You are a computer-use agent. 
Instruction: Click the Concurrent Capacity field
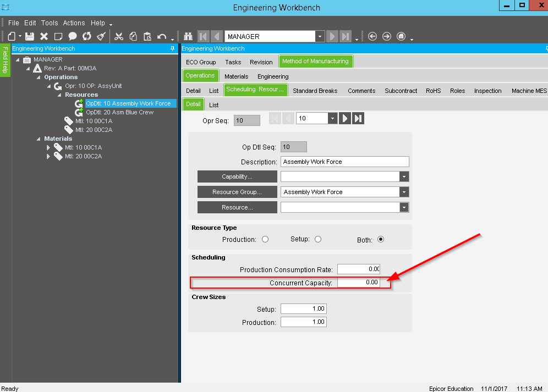click(358, 283)
